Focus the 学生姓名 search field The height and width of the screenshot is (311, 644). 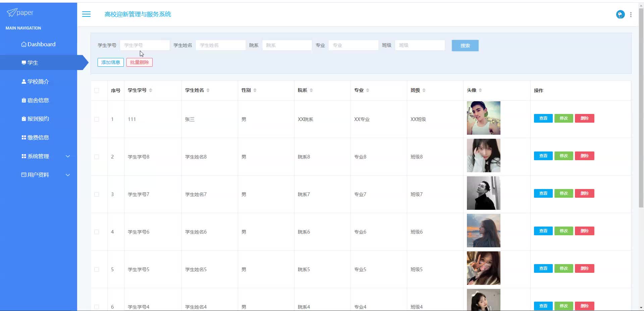click(x=221, y=45)
